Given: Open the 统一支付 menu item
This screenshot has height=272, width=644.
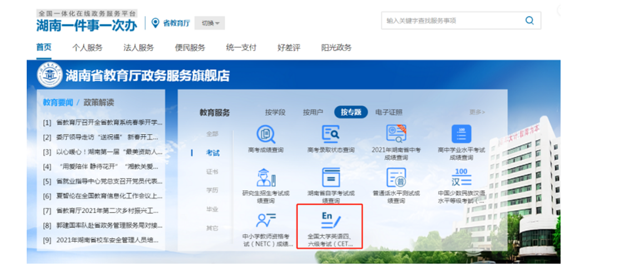Looking at the screenshot, I should coord(241,48).
